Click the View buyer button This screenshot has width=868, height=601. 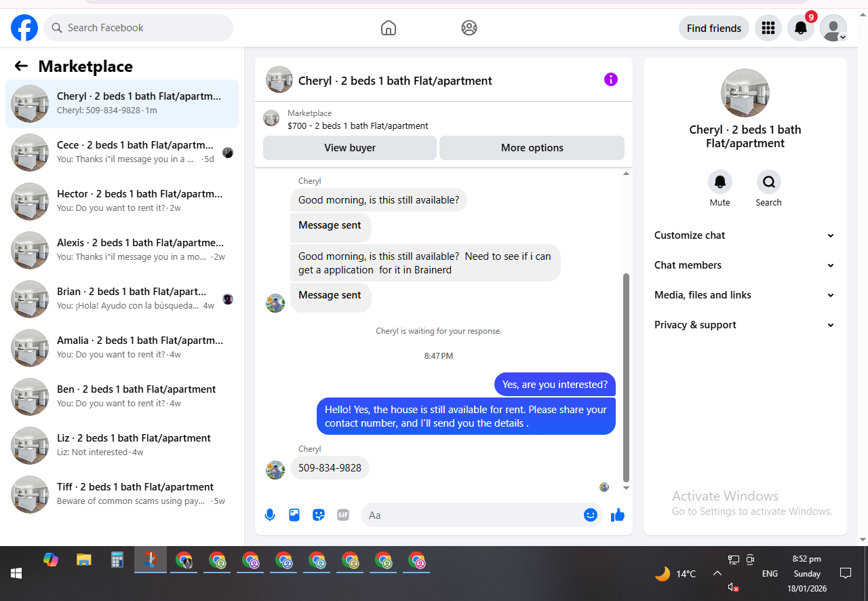(350, 148)
